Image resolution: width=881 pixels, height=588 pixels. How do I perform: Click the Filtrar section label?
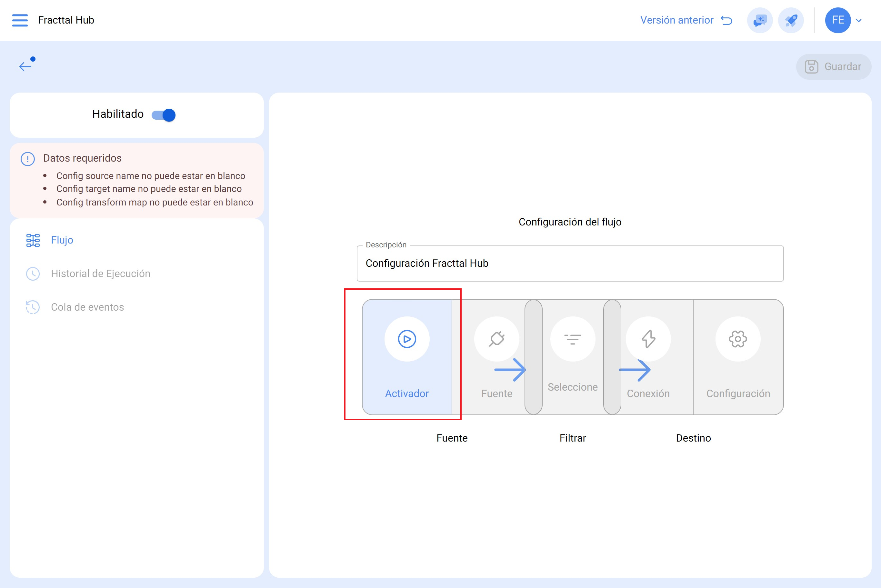coord(573,438)
